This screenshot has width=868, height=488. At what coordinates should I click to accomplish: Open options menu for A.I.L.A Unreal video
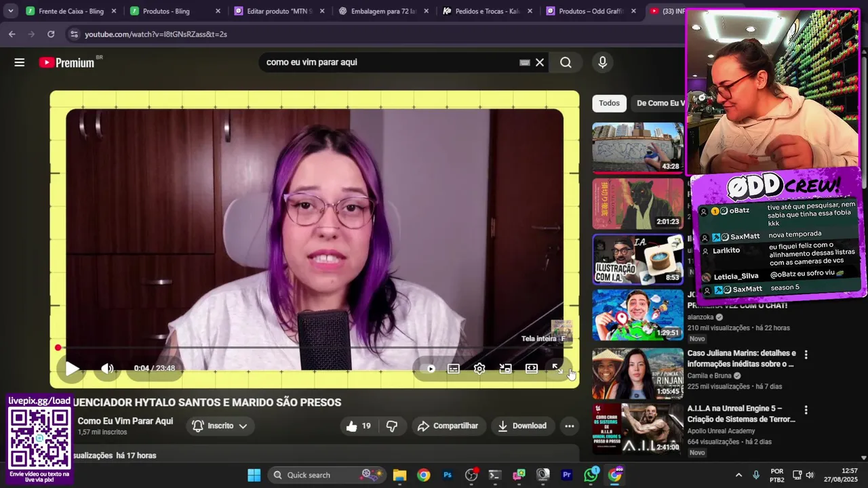[x=806, y=410]
